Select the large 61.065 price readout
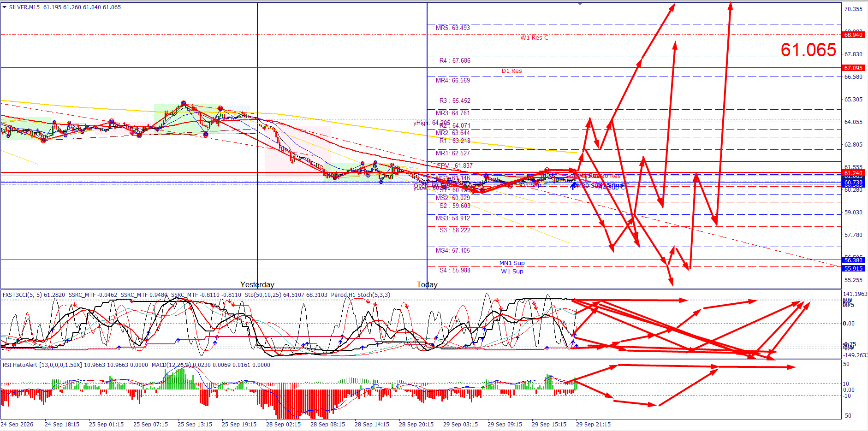Viewport: 868px width, 431px height. point(809,50)
